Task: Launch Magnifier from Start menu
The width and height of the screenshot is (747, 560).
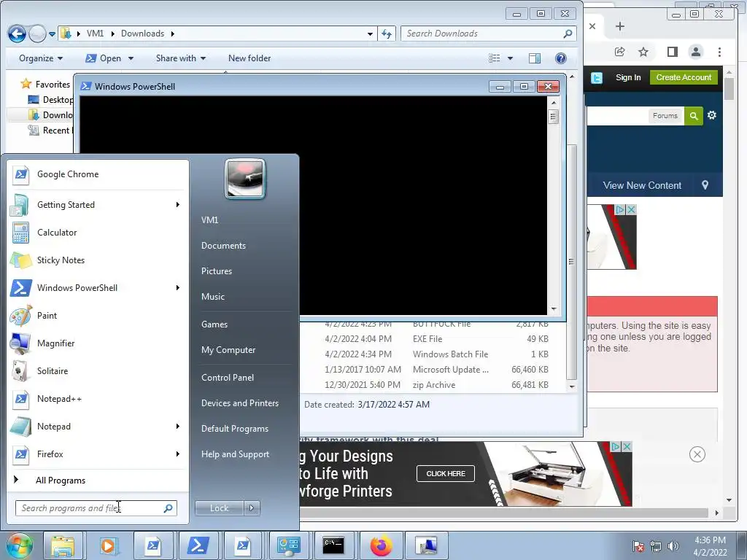Action: click(98, 343)
